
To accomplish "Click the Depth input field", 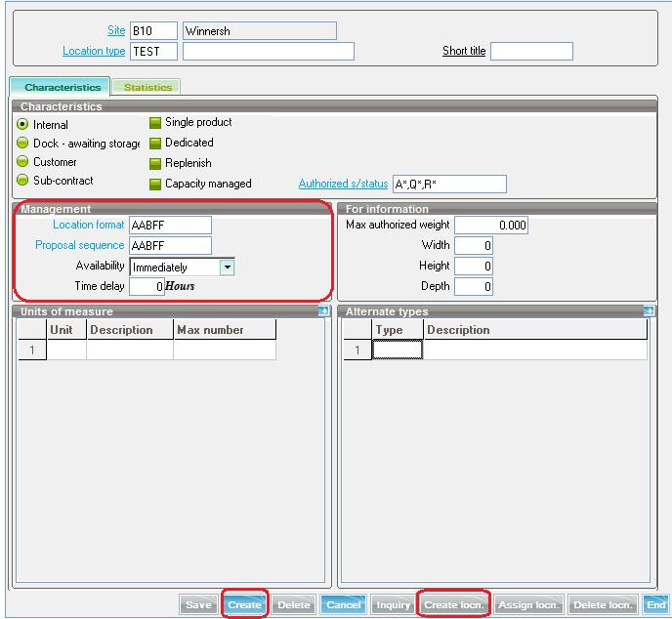I will point(474,287).
